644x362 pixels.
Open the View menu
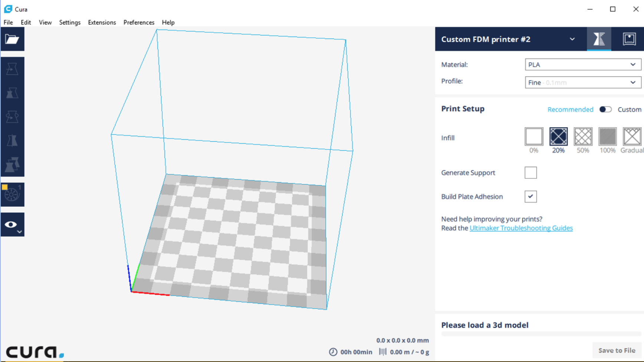point(45,22)
